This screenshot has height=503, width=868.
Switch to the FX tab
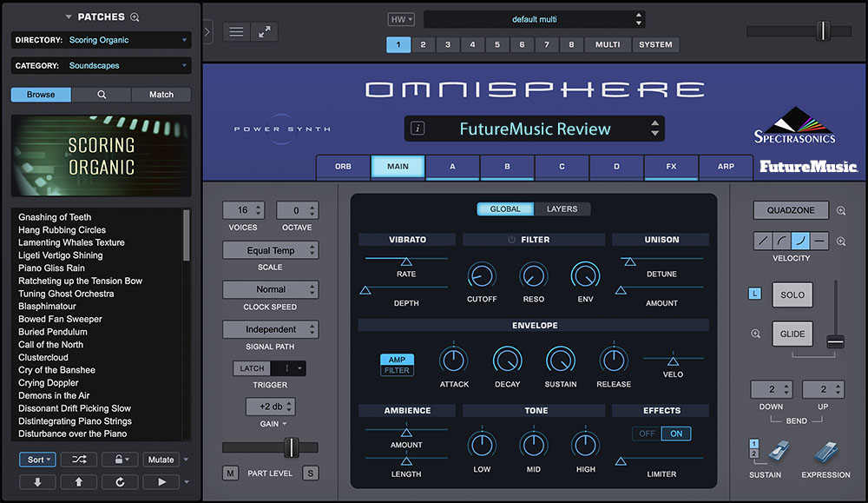671,167
